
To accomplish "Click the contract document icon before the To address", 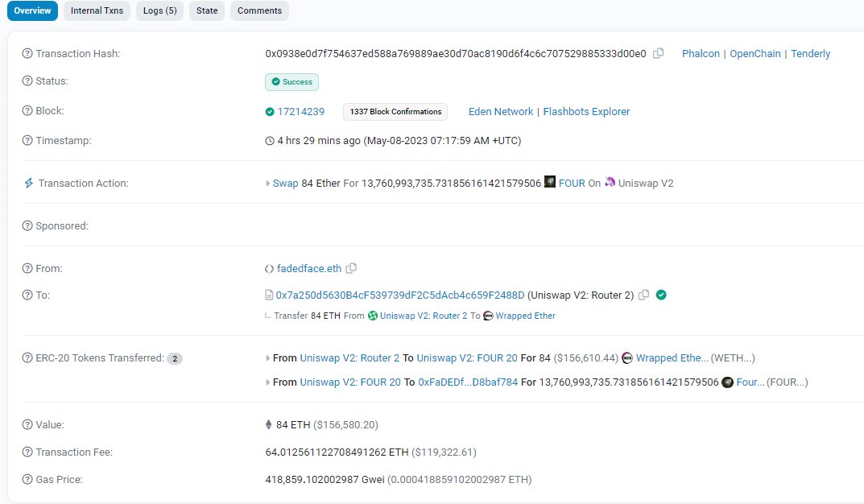I will pyautogui.click(x=269, y=295).
